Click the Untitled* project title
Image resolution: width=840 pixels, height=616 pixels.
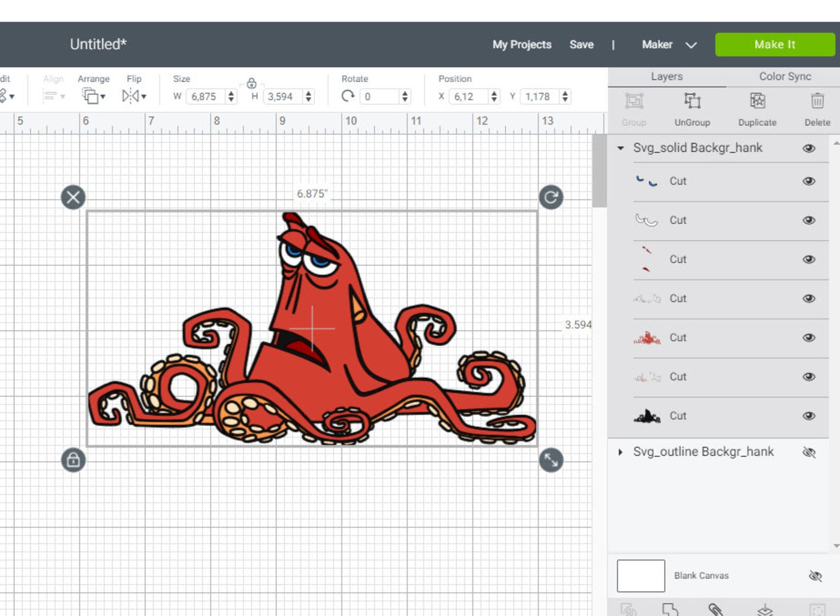[98, 44]
